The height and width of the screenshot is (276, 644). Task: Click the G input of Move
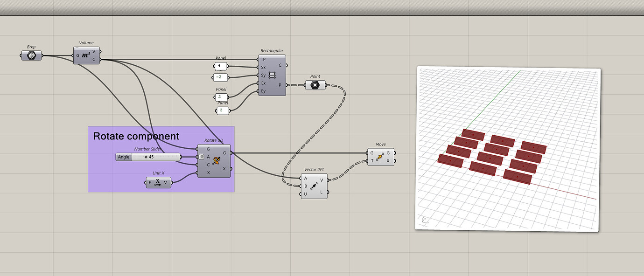[x=372, y=153]
